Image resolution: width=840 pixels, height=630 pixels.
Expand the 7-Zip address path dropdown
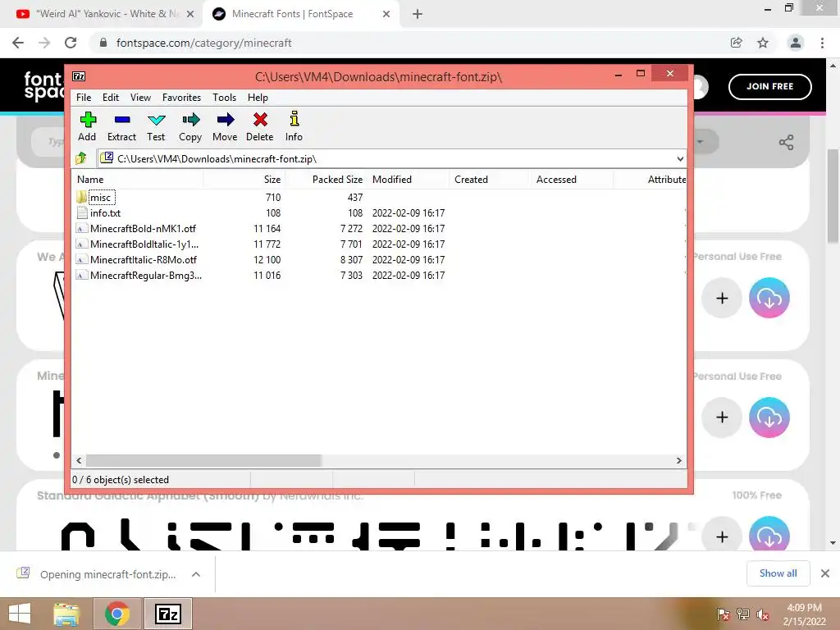pyautogui.click(x=680, y=158)
